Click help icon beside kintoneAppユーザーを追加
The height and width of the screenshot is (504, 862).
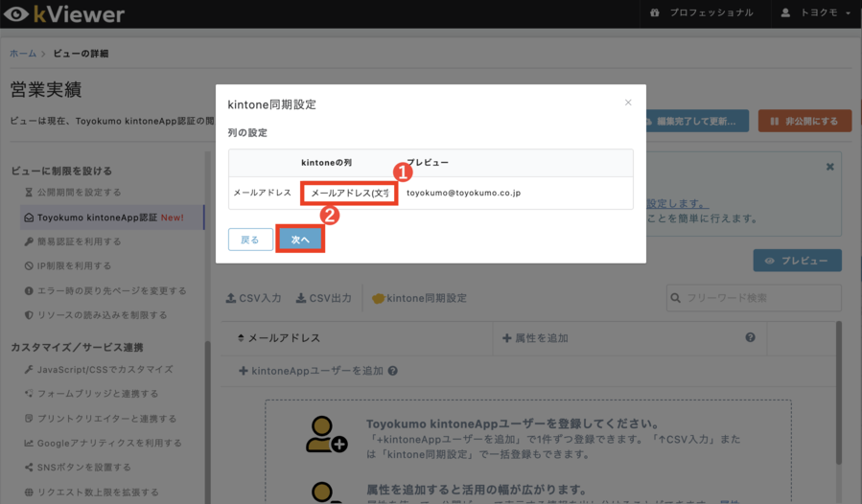pyautogui.click(x=392, y=371)
